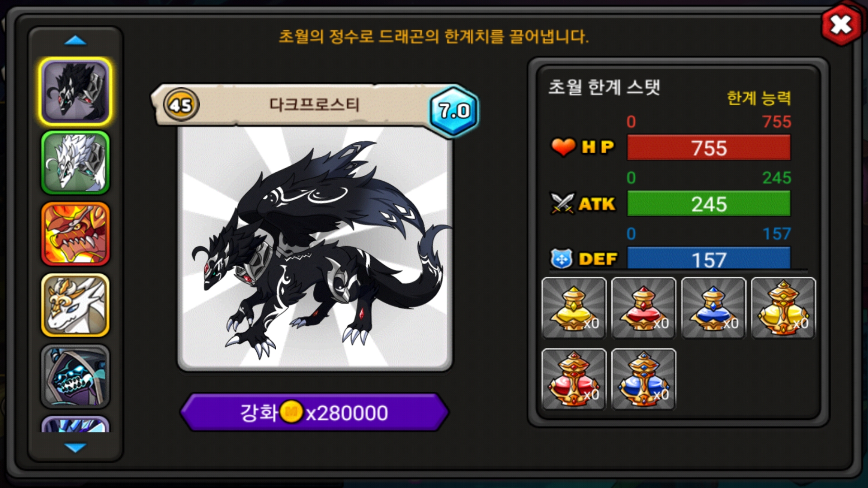Use the small blue essence potion
This screenshot has height=488, width=868.
tap(713, 308)
